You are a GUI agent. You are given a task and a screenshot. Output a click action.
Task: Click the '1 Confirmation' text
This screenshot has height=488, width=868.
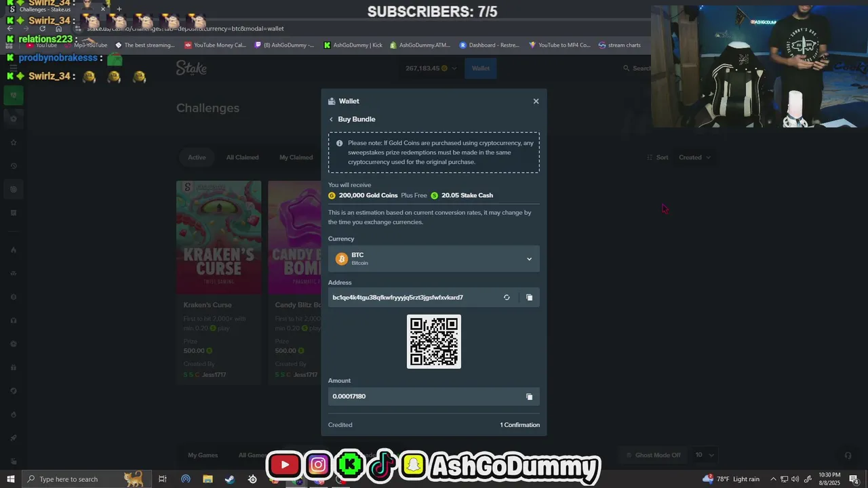click(520, 425)
